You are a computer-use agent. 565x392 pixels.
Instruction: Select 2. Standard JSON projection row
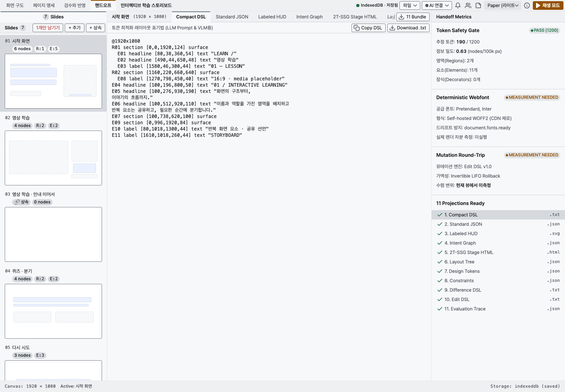(x=498, y=224)
